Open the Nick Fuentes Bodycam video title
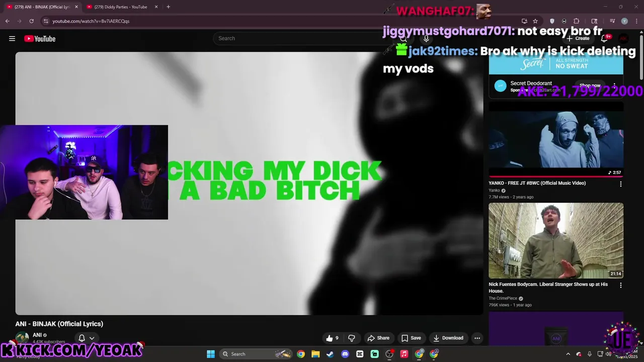The height and width of the screenshot is (362, 644). click(548, 288)
